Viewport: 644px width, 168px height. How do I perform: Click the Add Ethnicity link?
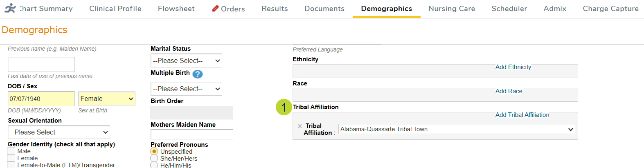513,67
